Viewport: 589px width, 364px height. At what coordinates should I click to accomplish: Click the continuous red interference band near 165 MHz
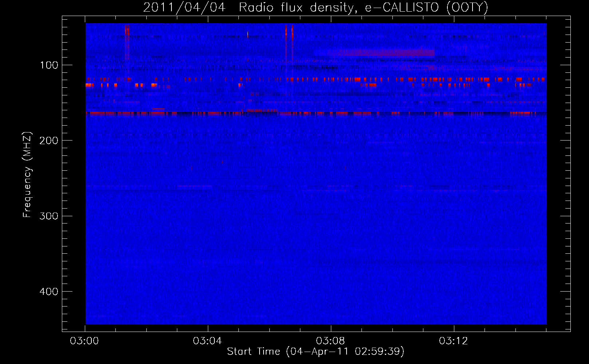pyautogui.click(x=316, y=114)
